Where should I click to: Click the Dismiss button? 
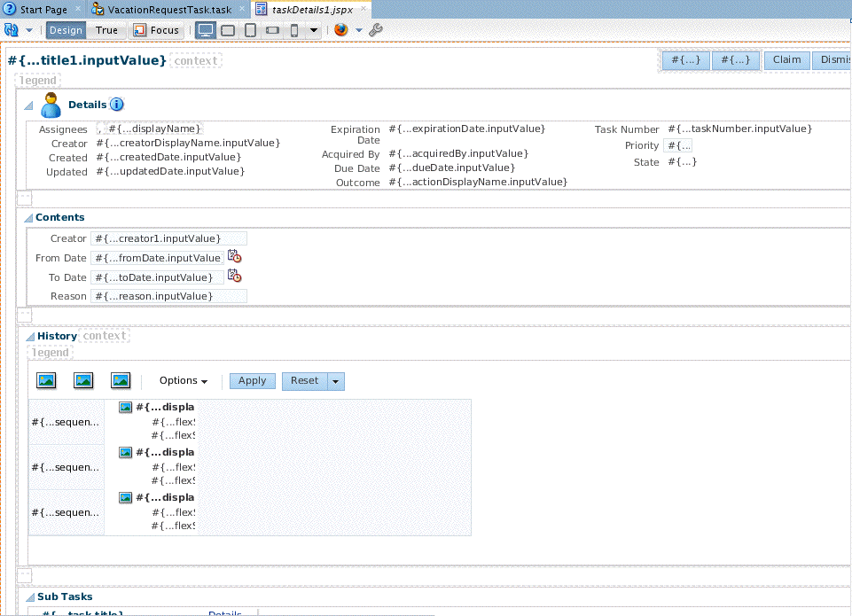832,60
